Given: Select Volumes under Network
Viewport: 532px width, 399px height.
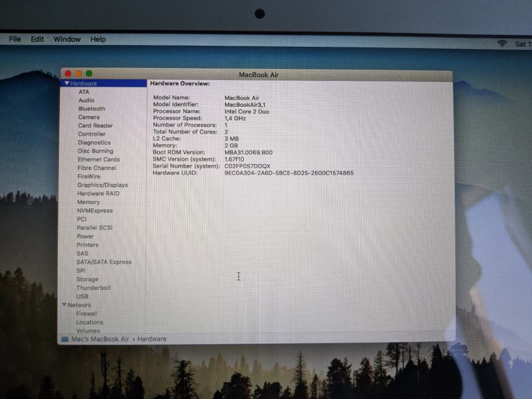Looking at the screenshot, I should tap(88, 331).
